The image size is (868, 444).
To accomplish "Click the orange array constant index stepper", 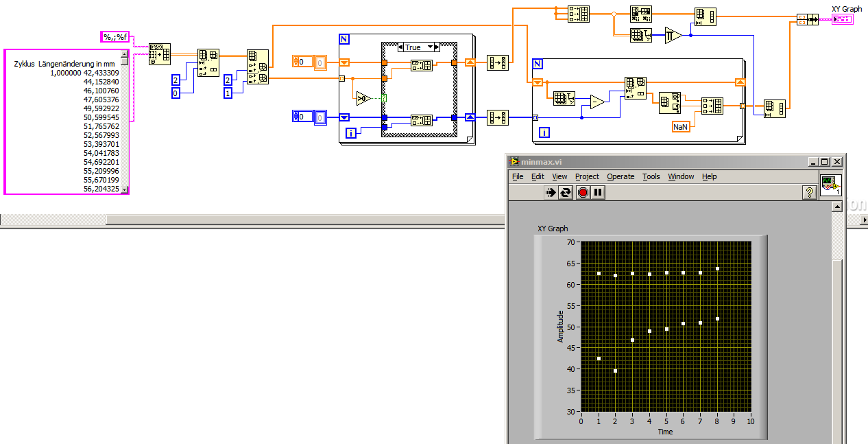I will 296,62.
